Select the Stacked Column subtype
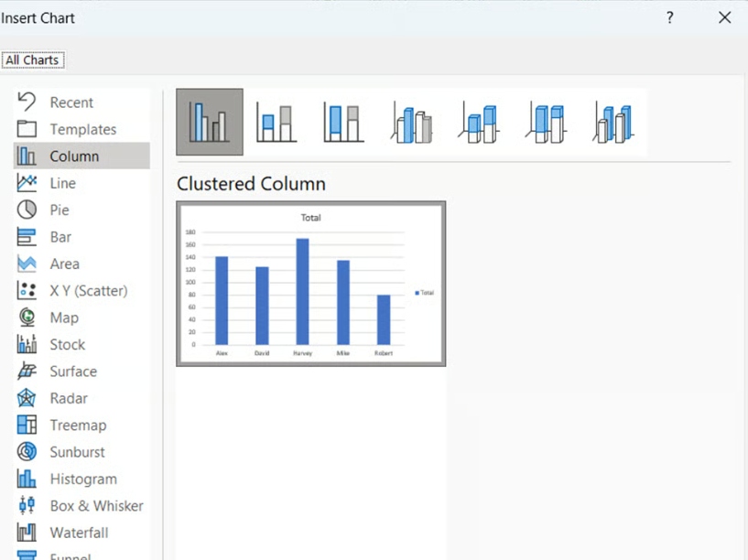This screenshot has height=560, width=748. coord(275,122)
